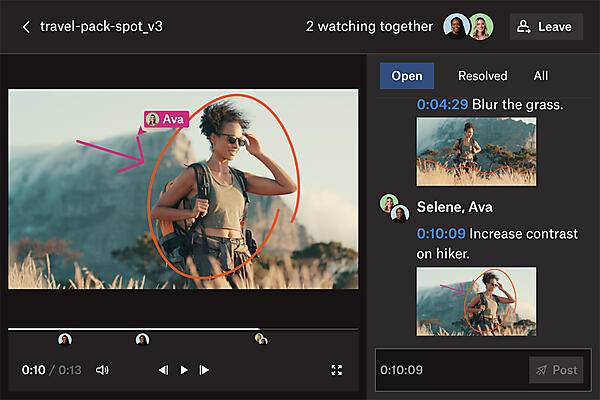Click the Leave button
The width and height of the screenshot is (600, 400).
[546, 27]
